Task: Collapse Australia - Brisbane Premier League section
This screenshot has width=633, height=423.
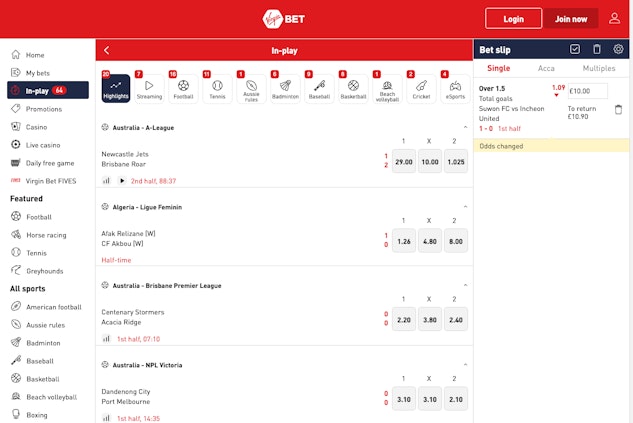Action: tap(465, 285)
